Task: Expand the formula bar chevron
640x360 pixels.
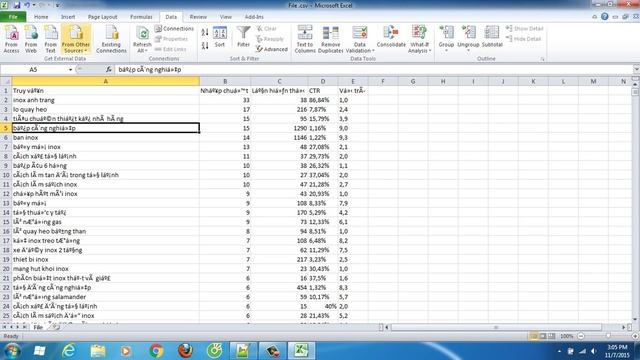Action: click(x=636, y=70)
